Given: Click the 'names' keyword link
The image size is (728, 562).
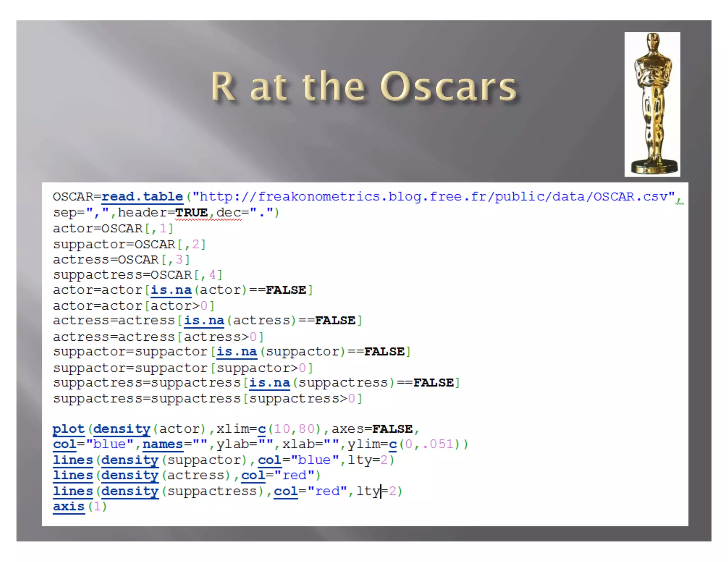Looking at the screenshot, I should pos(163,444).
